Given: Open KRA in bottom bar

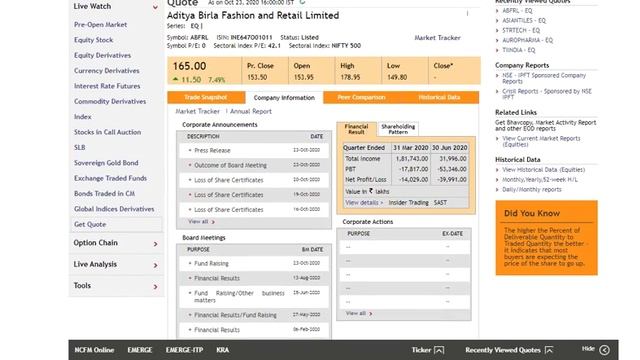Looking at the screenshot, I should pyautogui.click(x=222, y=350).
